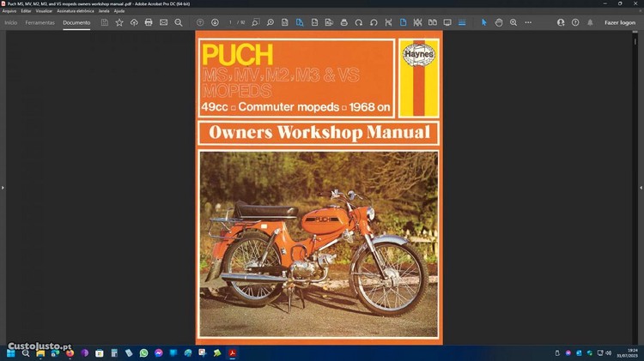Image resolution: width=644 pixels, height=361 pixels.
Task: Open the Find text magnifier
Action: click(x=179, y=22)
